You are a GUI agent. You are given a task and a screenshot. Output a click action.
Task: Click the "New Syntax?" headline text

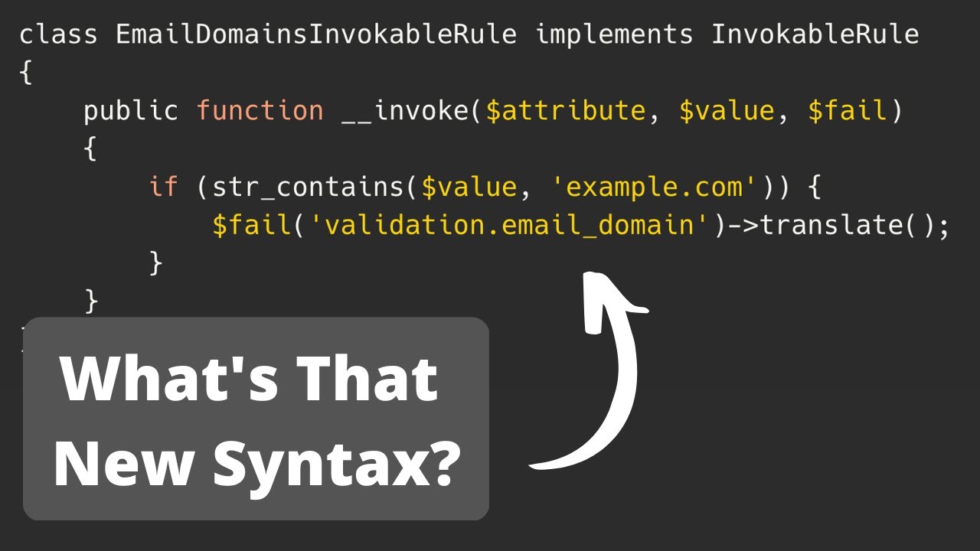click(x=257, y=463)
